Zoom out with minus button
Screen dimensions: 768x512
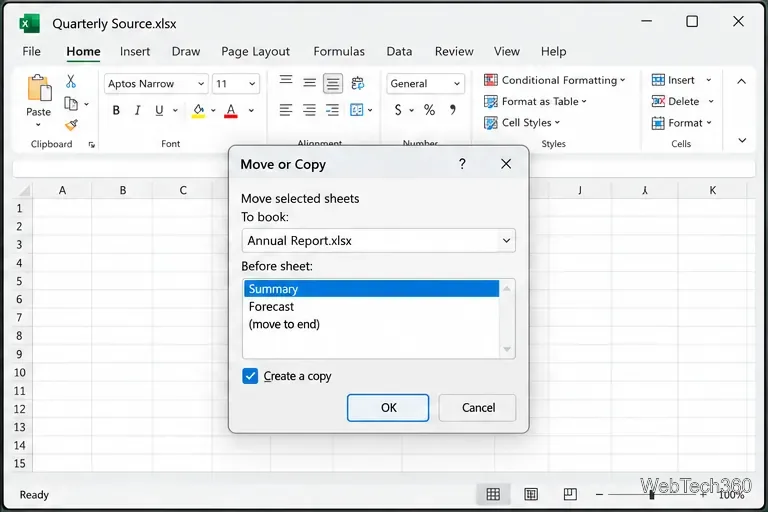[599, 495]
